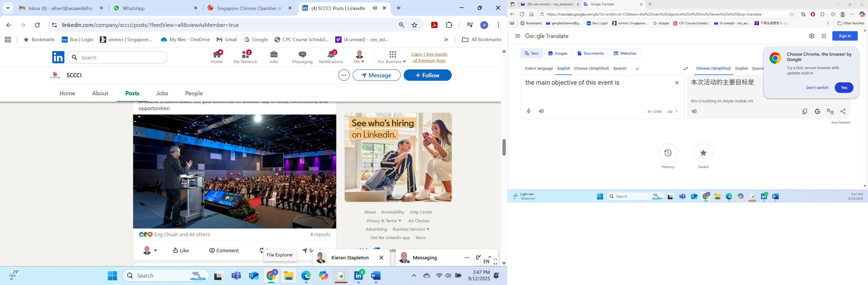The height and width of the screenshot is (285, 868).
Task: Select the Images tab in Google Translate
Action: tap(558, 53)
